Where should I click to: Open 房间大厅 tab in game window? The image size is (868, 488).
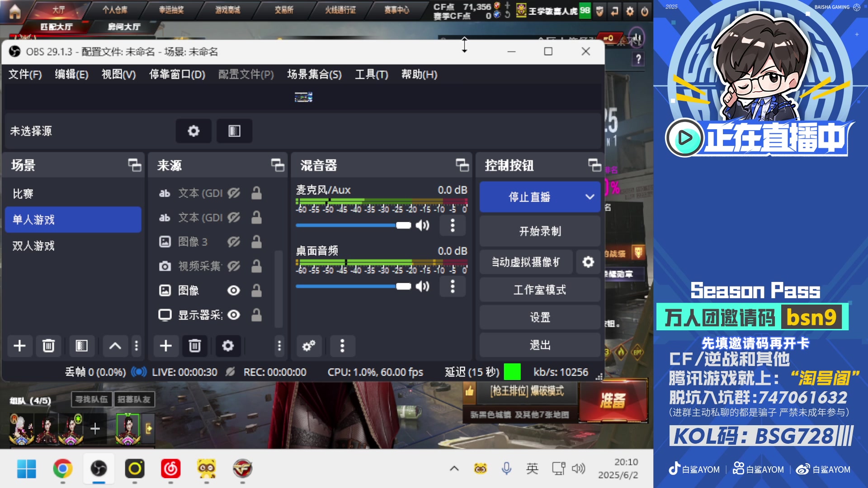(124, 27)
